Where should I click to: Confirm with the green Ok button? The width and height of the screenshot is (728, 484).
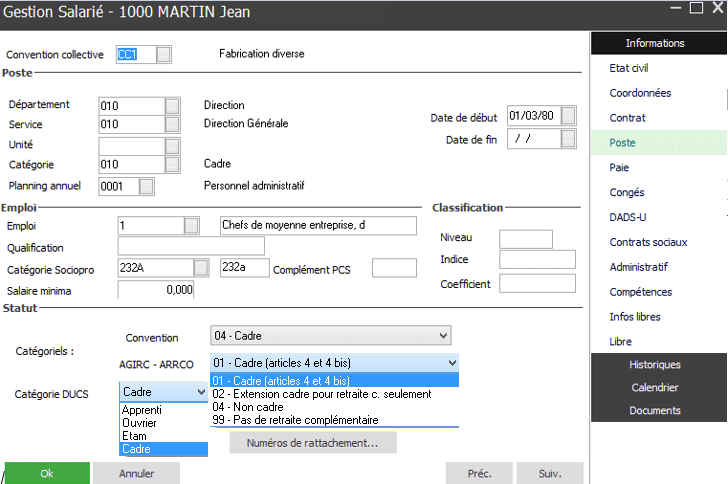click(x=47, y=473)
